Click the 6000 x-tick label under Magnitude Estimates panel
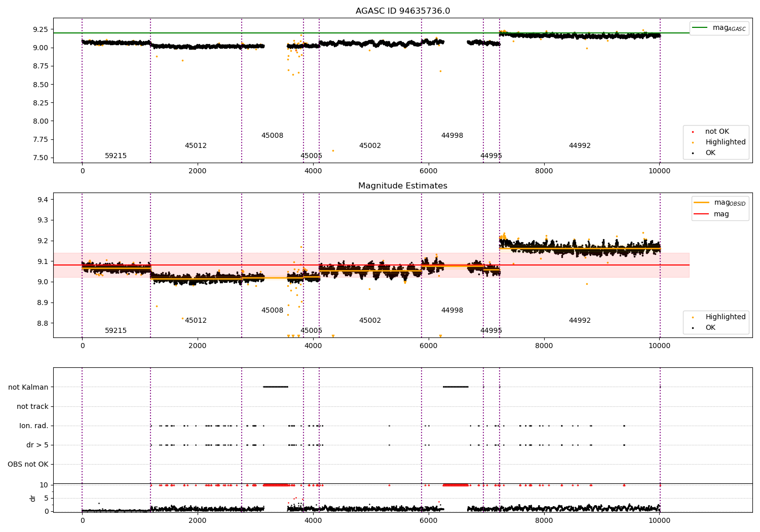Viewport: 760px width, 532px height. tap(428, 346)
